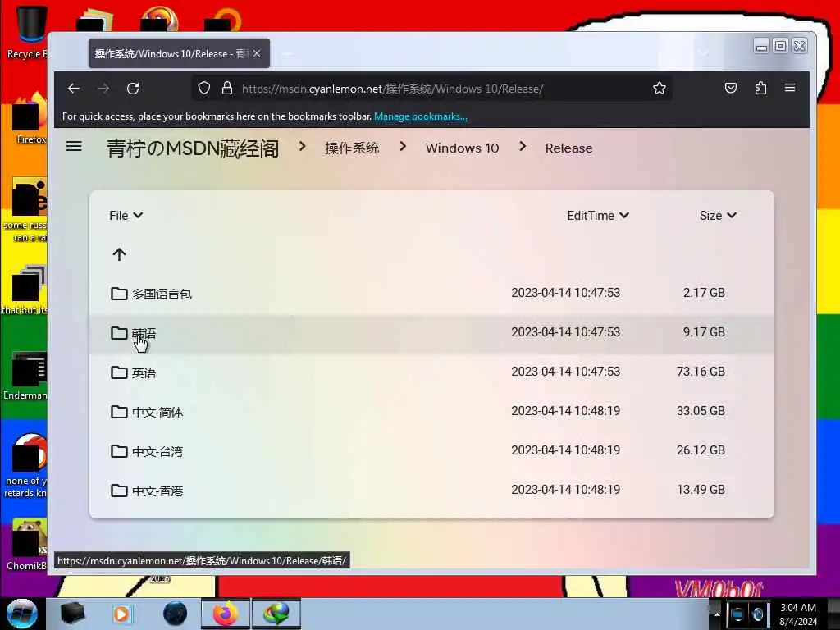Open the media player taskbar icon

tap(122, 614)
